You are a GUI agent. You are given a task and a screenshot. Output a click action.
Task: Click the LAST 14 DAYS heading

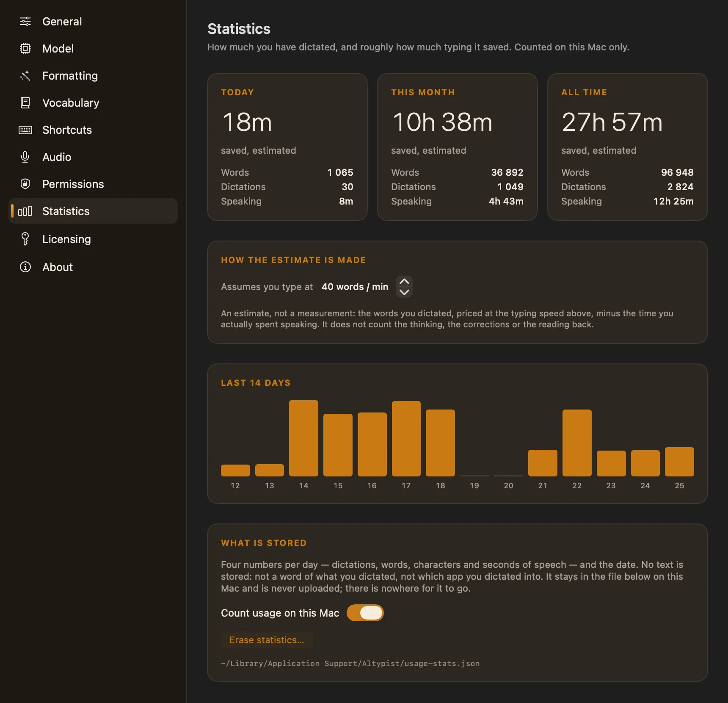tap(256, 383)
